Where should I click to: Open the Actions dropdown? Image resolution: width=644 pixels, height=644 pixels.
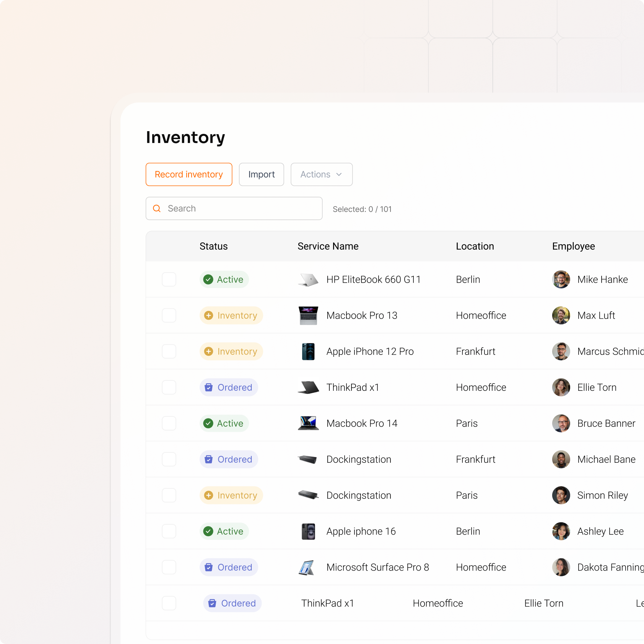pos(322,174)
